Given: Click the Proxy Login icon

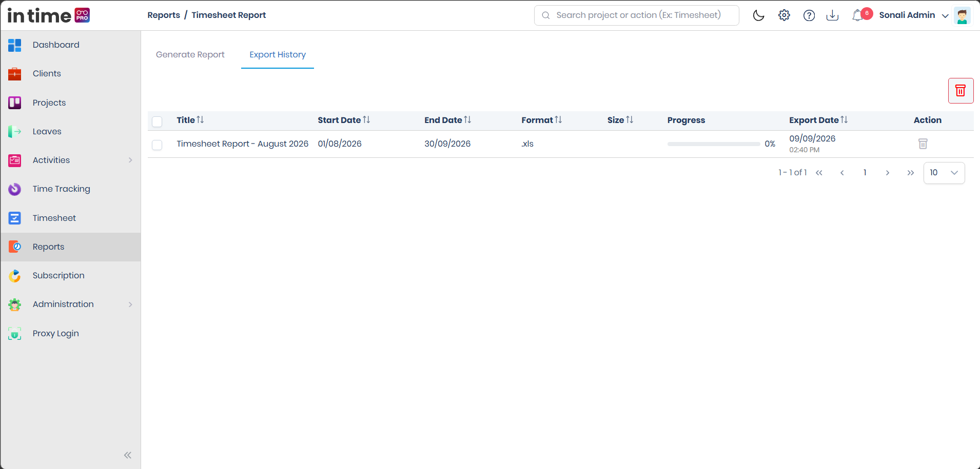Looking at the screenshot, I should point(15,334).
